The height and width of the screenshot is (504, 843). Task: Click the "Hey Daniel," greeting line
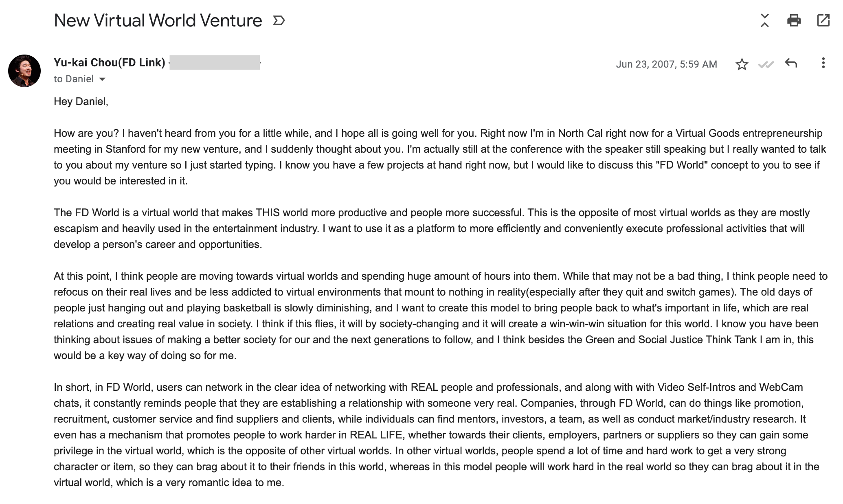81,101
